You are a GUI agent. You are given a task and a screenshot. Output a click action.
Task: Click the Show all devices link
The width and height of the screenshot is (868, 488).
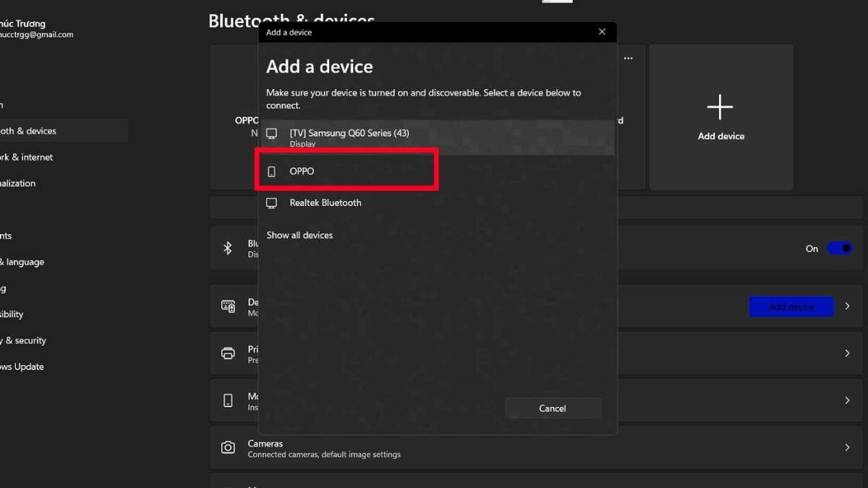coord(299,235)
